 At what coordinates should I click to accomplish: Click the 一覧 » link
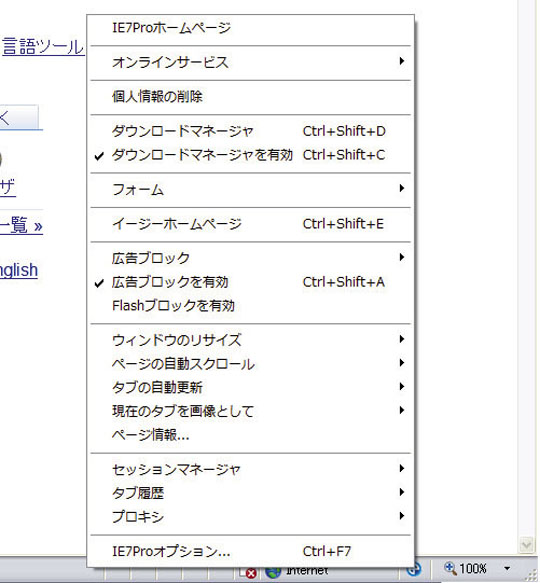coord(21,225)
